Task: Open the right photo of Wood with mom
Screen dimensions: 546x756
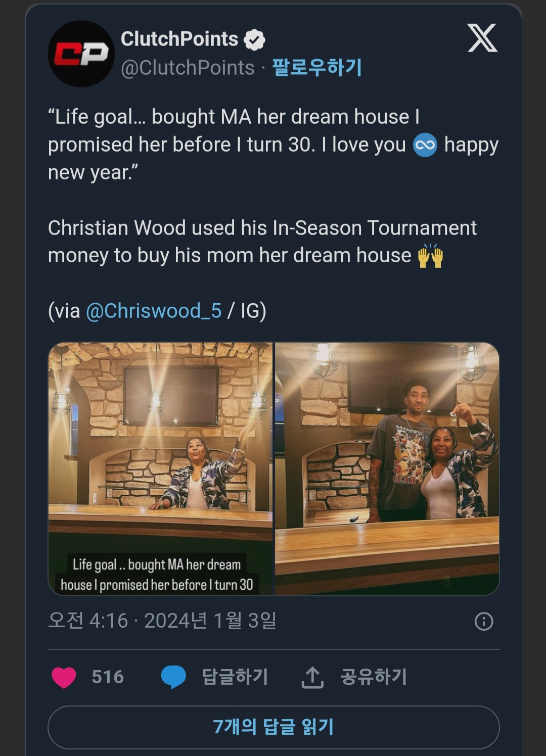Action: (387, 468)
